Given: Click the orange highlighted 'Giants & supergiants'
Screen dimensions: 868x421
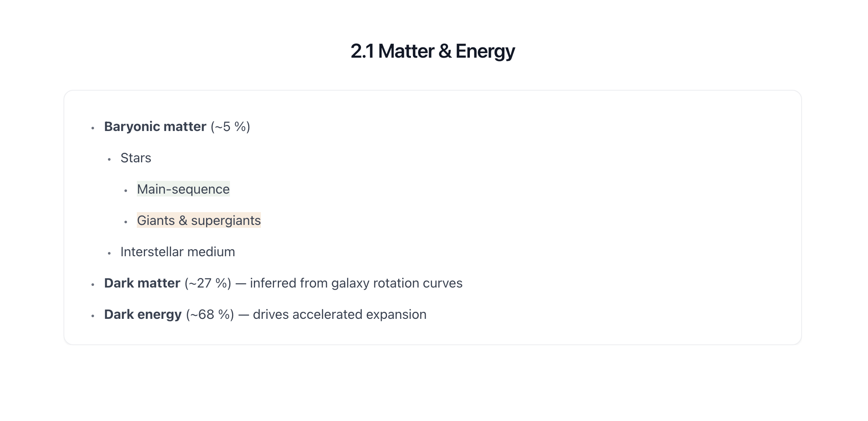Looking at the screenshot, I should pyautogui.click(x=199, y=220).
